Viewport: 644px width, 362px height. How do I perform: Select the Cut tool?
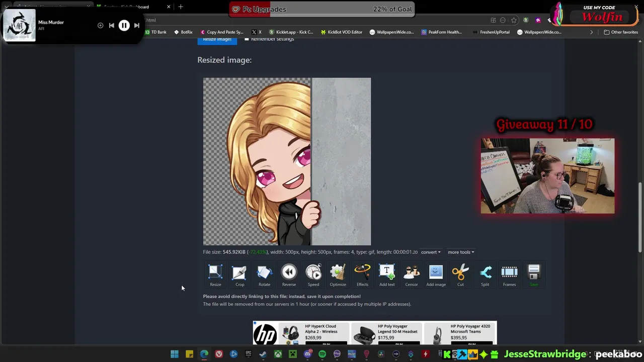click(x=460, y=276)
